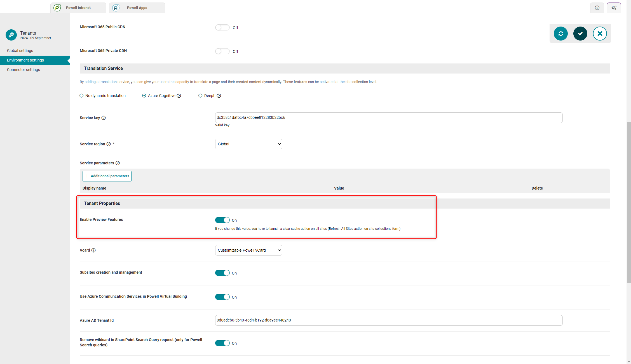Click the scrollbar down arrow
The image size is (631, 364).
point(629,362)
